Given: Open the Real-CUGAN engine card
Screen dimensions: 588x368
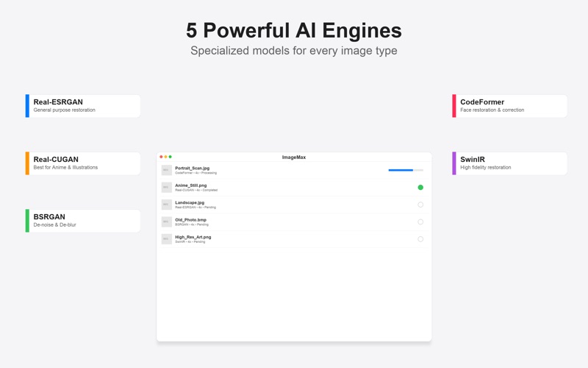Looking at the screenshot, I should point(83,163).
